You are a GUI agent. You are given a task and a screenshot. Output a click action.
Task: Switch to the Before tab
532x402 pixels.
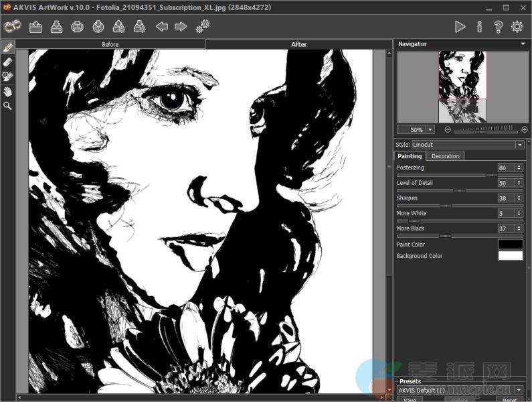[110, 45]
